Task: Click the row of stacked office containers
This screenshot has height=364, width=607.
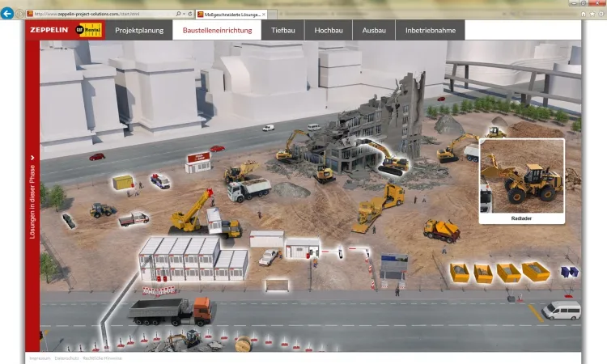Action: click(193, 258)
